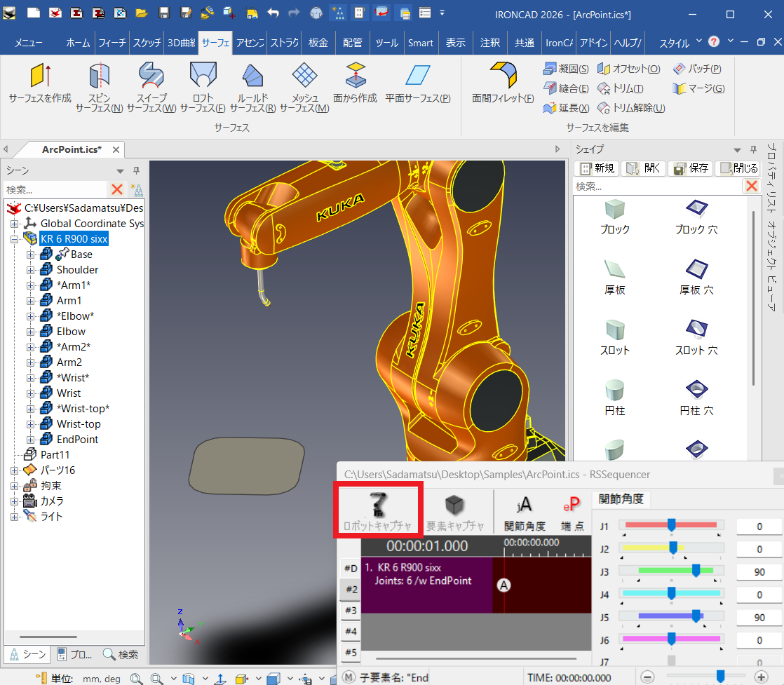Expand the Shoulder tree node
This screenshot has height=685, width=784.
(30, 270)
